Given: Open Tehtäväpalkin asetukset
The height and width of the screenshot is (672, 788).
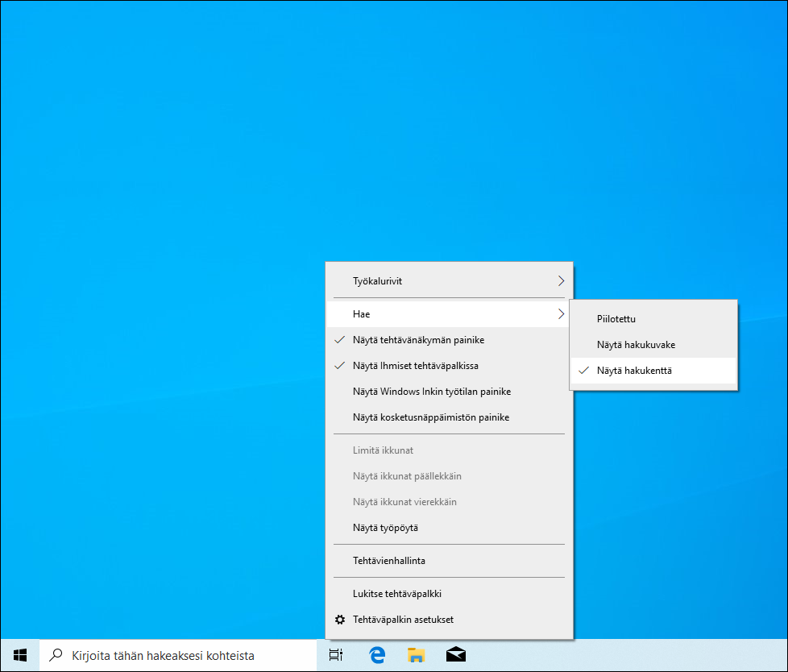Looking at the screenshot, I should click(x=404, y=620).
